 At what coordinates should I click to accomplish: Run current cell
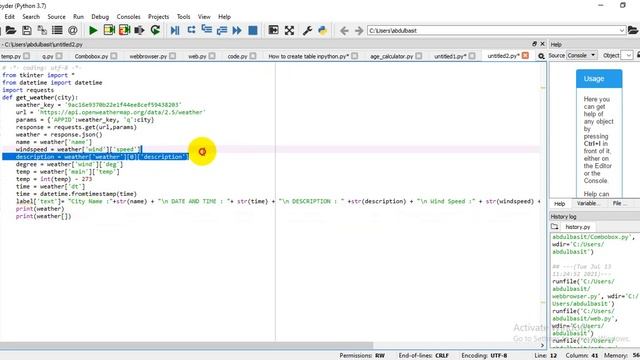(x=109, y=31)
